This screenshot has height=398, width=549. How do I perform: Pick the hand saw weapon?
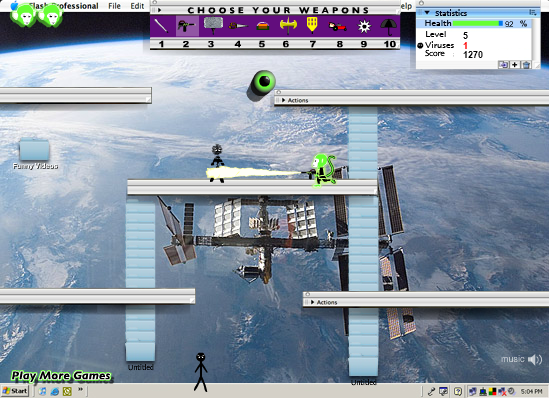[x=238, y=26]
